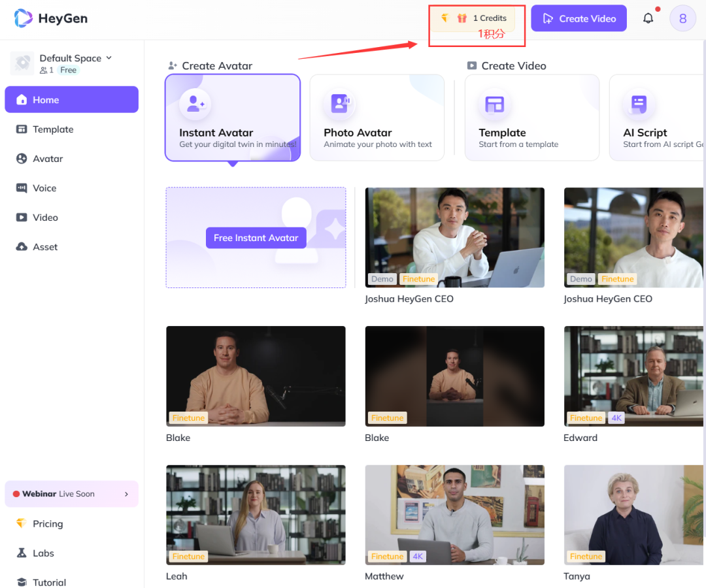
Task: Click the HeyGen logo icon
Action: click(23, 18)
